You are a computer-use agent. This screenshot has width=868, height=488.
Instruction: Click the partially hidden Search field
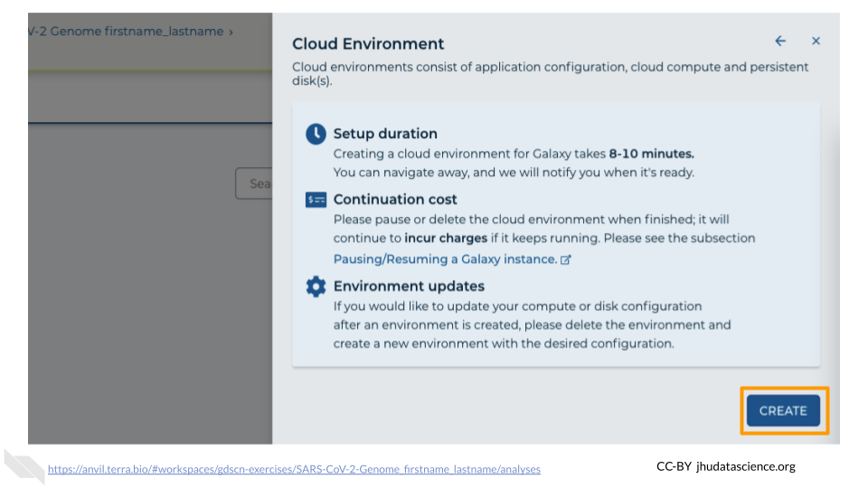tap(254, 183)
